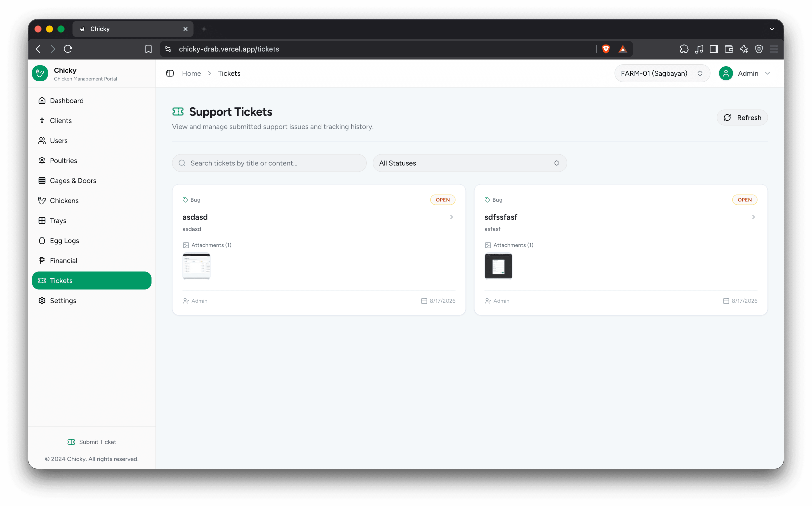Bookmark this page with the bookmark icon
Screen dimensions: 812x506
[x=148, y=49]
